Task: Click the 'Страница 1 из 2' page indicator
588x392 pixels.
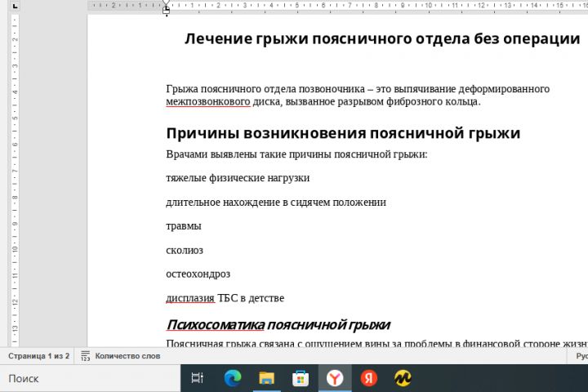Action: [38, 356]
